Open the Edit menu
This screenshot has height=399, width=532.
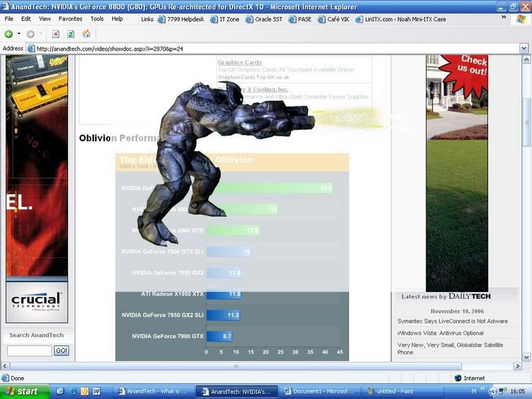26,19
